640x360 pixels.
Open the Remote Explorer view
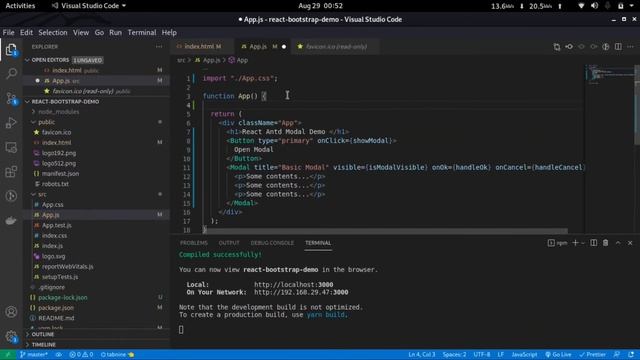coord(11,147)
